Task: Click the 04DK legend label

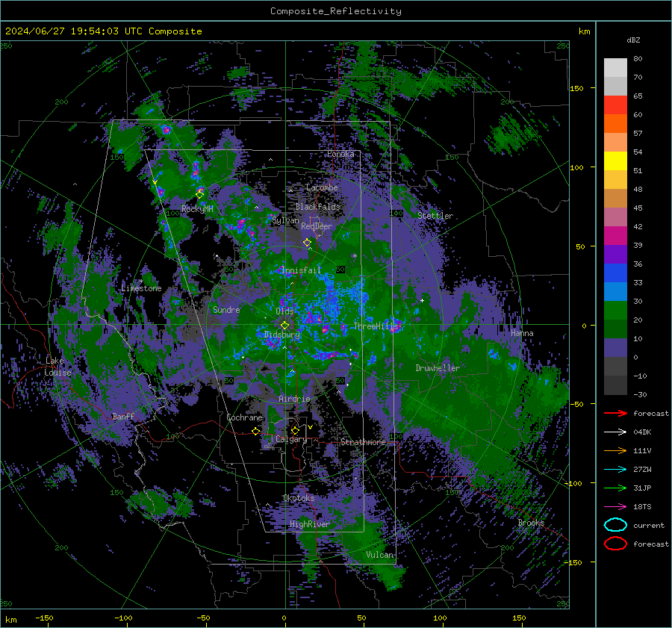Action: coord(642,432)
